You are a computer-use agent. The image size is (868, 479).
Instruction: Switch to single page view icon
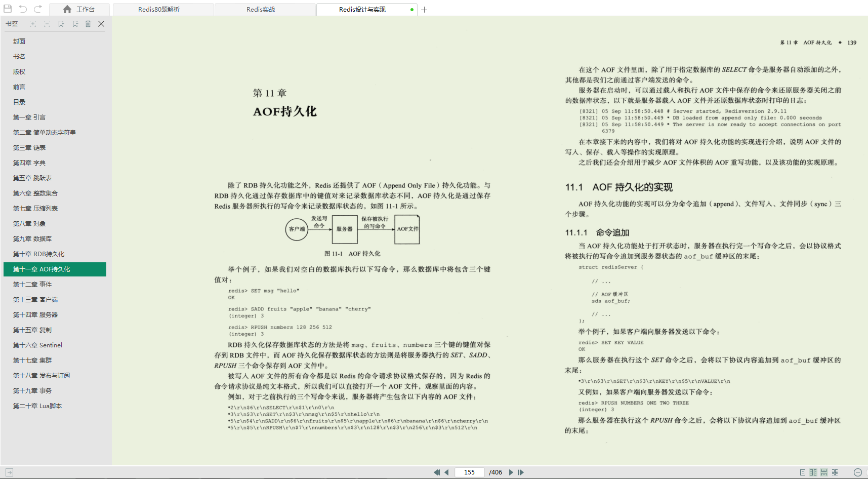(x=803, y=472)
